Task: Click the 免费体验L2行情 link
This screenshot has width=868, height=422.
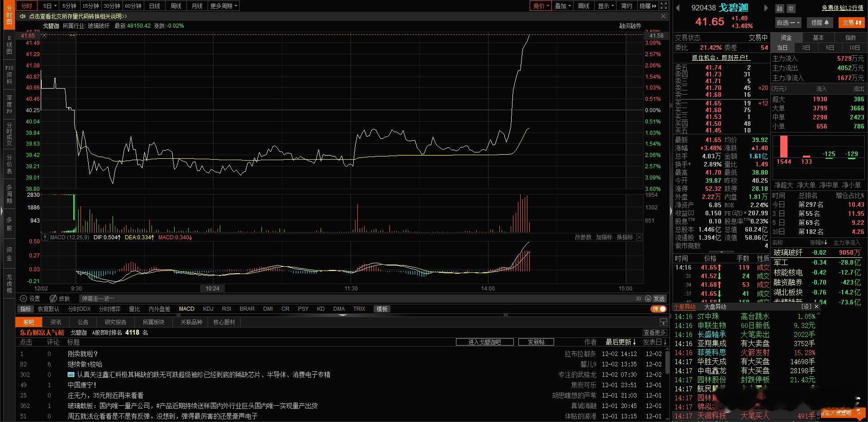Action: [842, 8]
